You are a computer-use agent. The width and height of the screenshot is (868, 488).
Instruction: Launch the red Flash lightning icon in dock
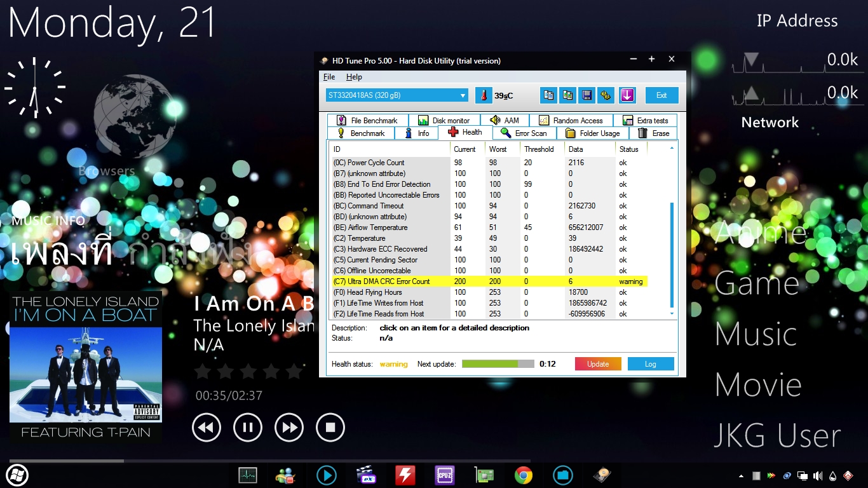[x=405, y=475]
